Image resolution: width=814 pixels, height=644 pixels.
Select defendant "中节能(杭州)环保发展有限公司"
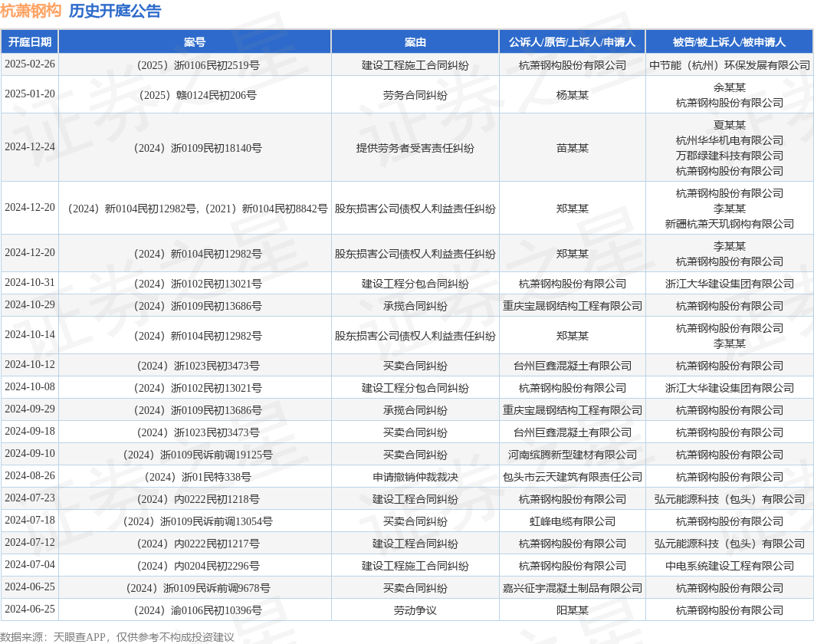tap(730, 65)
